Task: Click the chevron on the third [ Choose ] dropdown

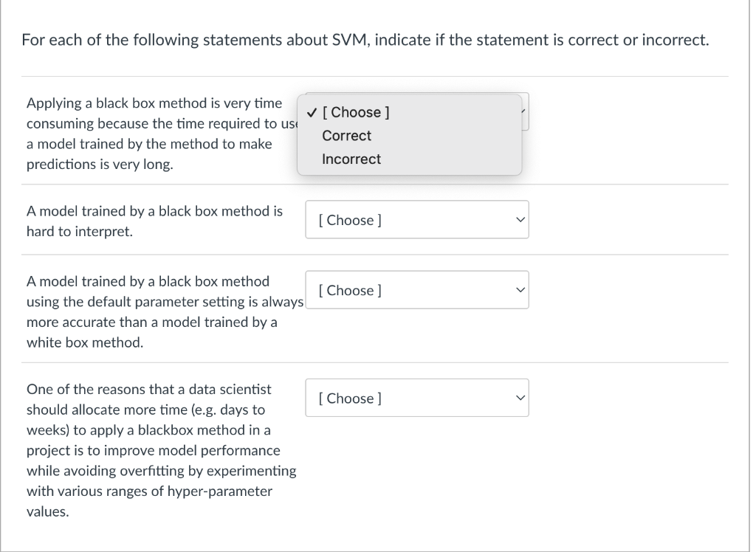Action: [520, 289]
